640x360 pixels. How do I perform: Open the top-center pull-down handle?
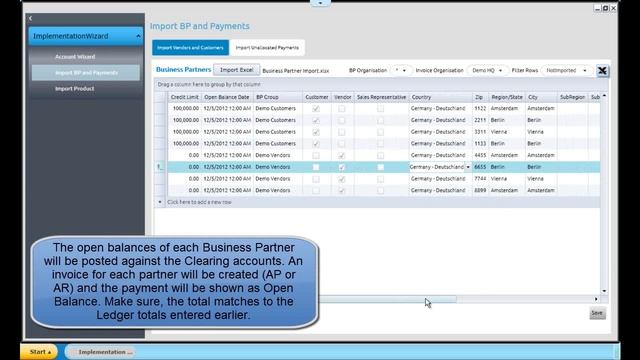pos(320,3)
